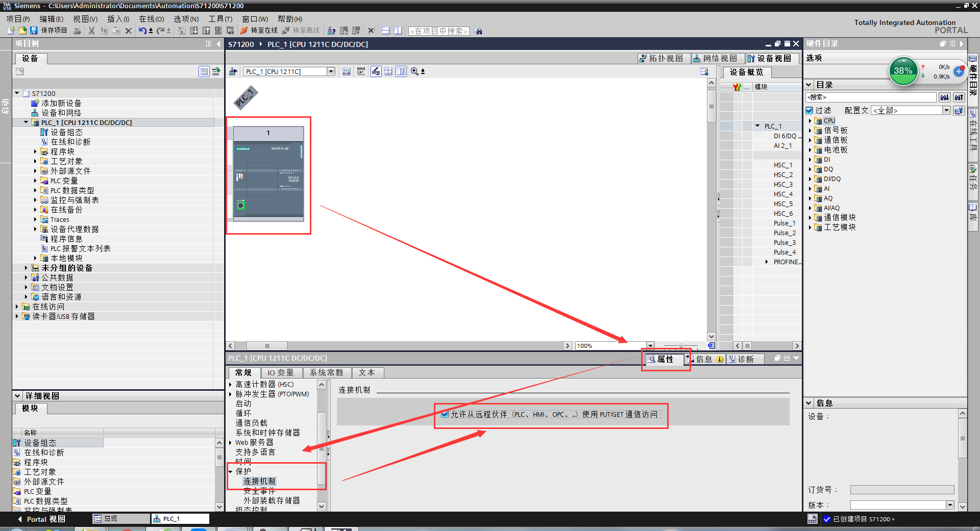Viewport: 980px width, 531px height.
Task: Click the upload from device icon
Action: [206, 31]
